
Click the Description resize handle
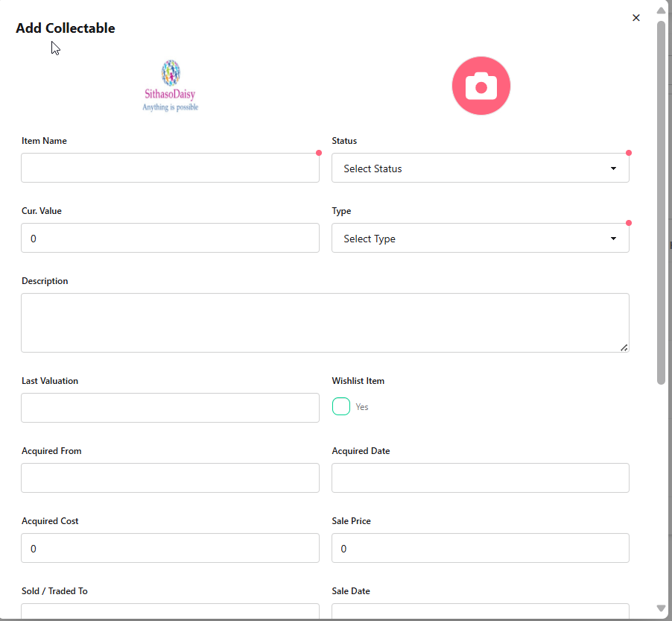tap(624, 347)
